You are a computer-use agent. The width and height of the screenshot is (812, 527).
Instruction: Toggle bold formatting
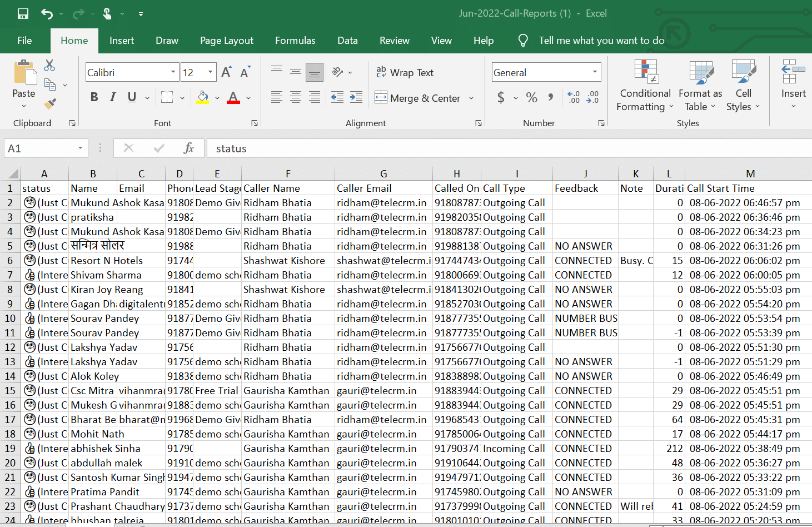(94, 97)
